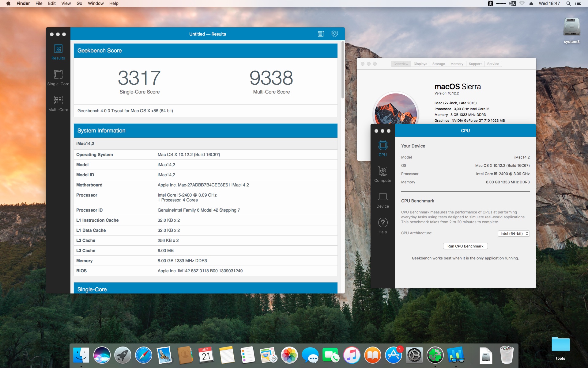This screenshot has height=368, width=588.
Task: Open the Memory tab in About This Mac
Action: coord(457,64)
